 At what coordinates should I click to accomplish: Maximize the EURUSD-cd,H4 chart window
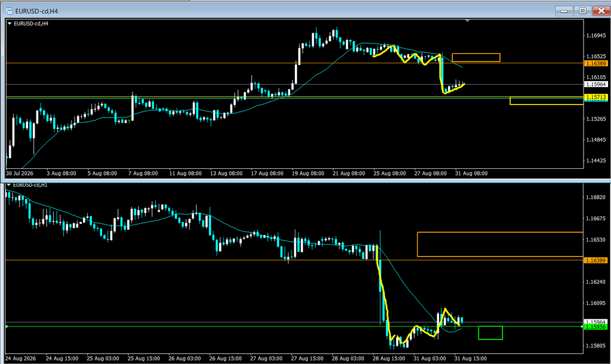coord(582,11)
